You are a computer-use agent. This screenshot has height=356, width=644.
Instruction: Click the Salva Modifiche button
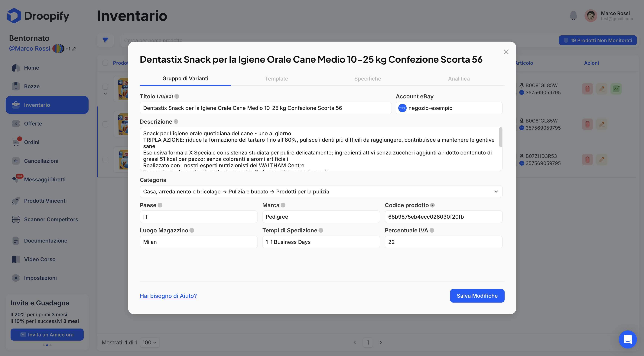(477, 296)
